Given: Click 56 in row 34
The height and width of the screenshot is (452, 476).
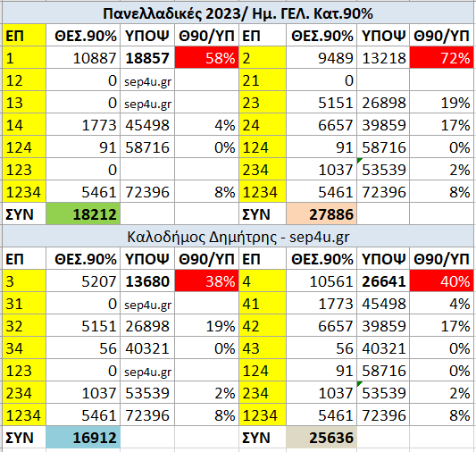Looking at the screenshot, I should 83,348.
